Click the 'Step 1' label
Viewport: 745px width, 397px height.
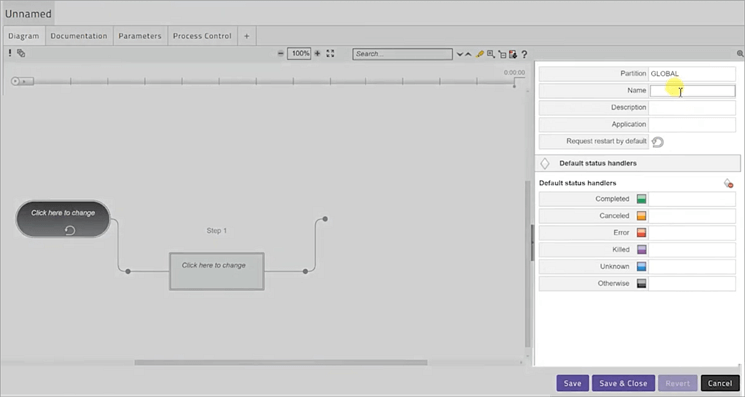point(217,231)
